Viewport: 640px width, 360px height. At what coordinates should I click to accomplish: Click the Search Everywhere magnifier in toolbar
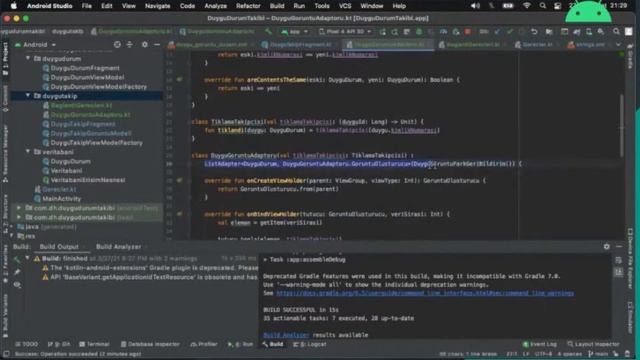[616, 31]
